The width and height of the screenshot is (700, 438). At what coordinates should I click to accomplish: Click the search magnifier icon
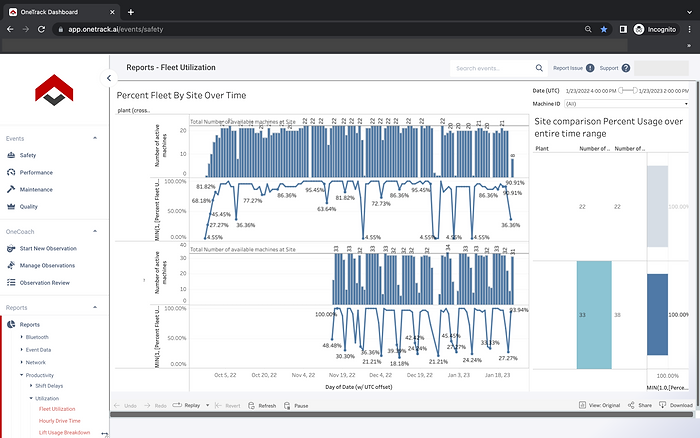539,68
